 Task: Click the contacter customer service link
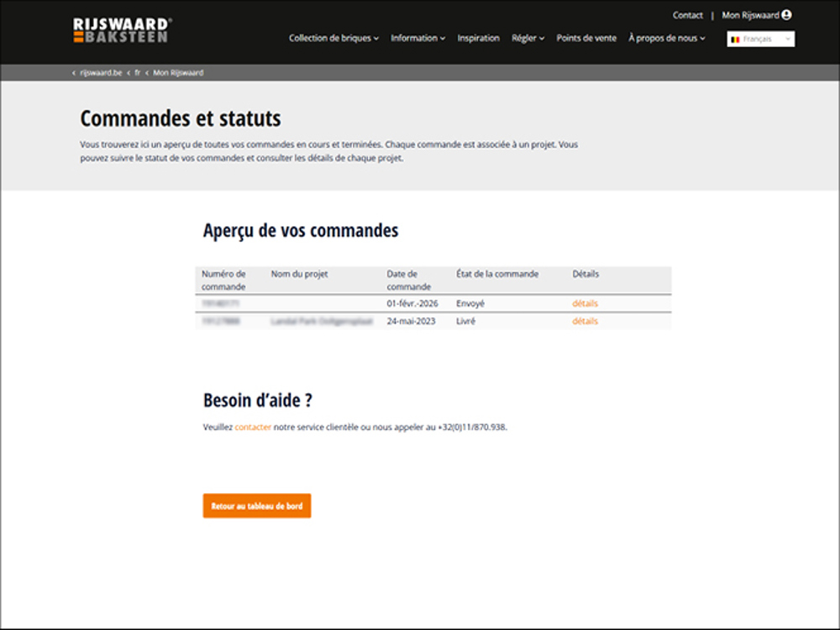253,427
